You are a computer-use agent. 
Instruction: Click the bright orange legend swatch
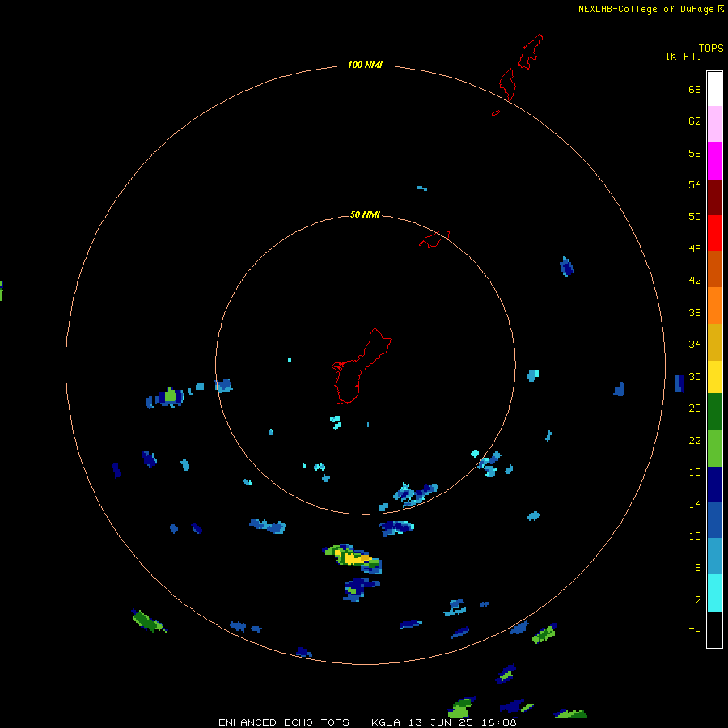pyautogui.click(x=714, y=306)
